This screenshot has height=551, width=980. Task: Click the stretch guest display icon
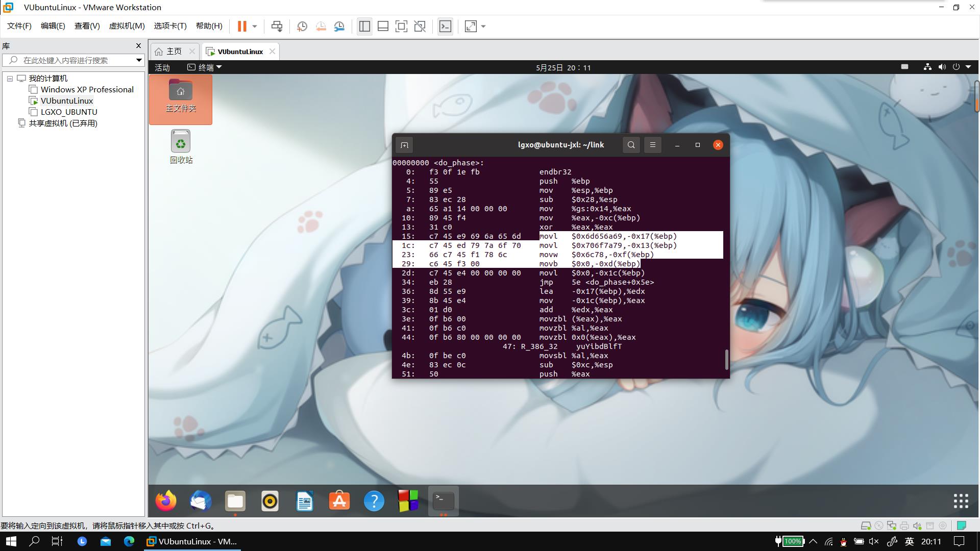coord(471,27)
